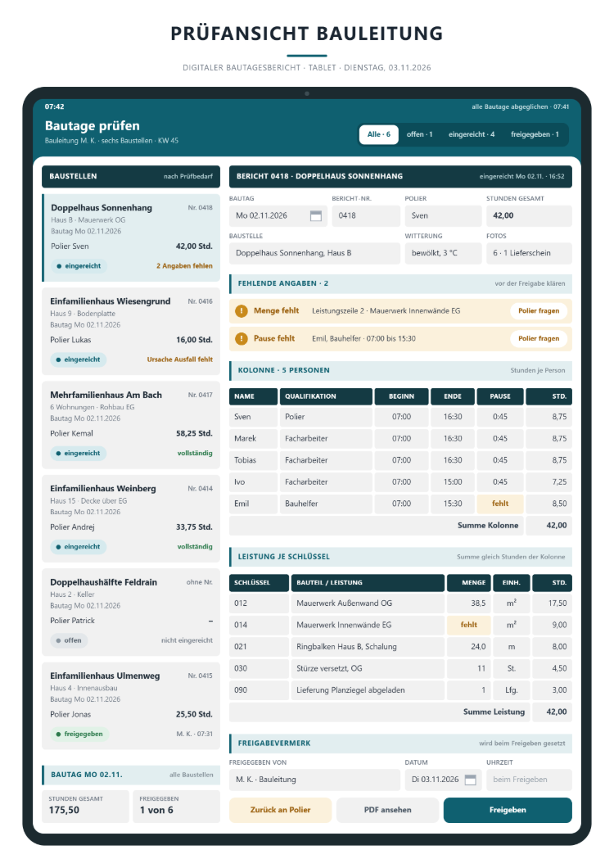This screenshot has height=868, width=614.
Task: Select the 'Alle · 6' filter tab
Action: pyautogui.click(x=379, y=134)
